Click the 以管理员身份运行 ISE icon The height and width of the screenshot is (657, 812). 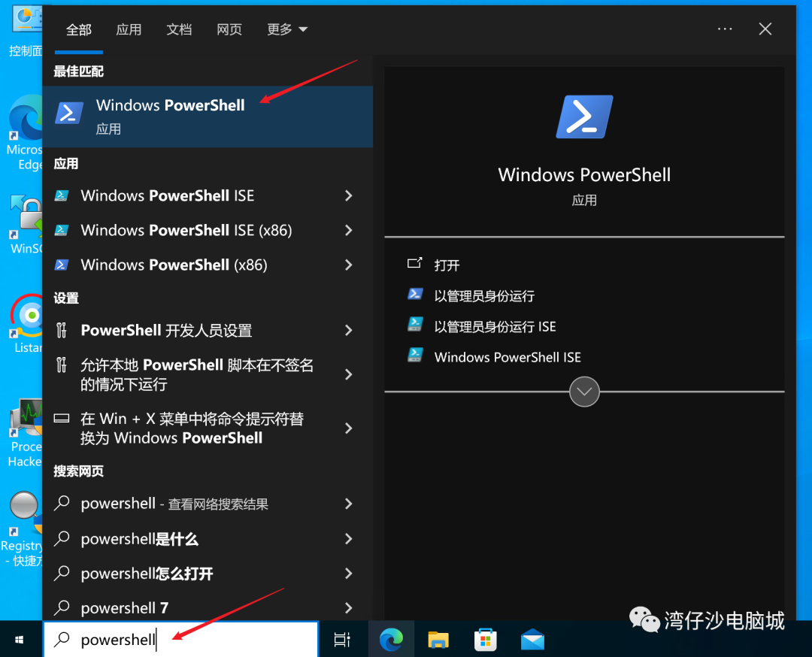pos(415,325)
